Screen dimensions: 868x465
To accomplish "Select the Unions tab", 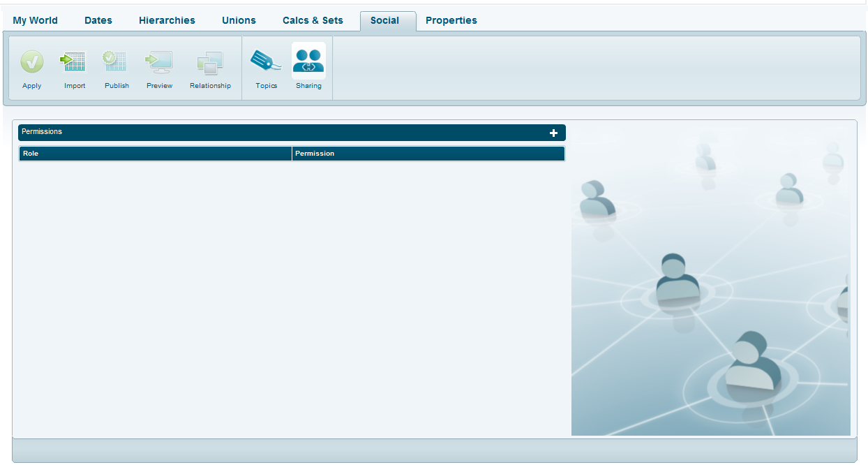I will [239, 20].
